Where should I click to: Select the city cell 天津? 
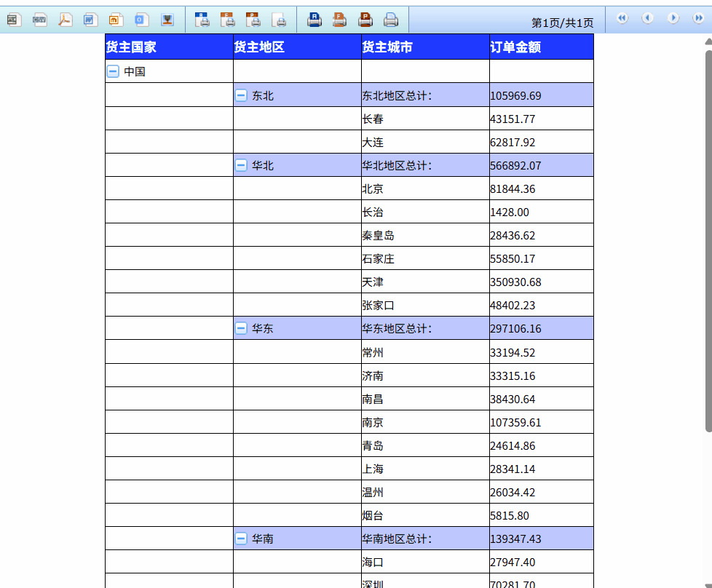(x=425, y=282)
